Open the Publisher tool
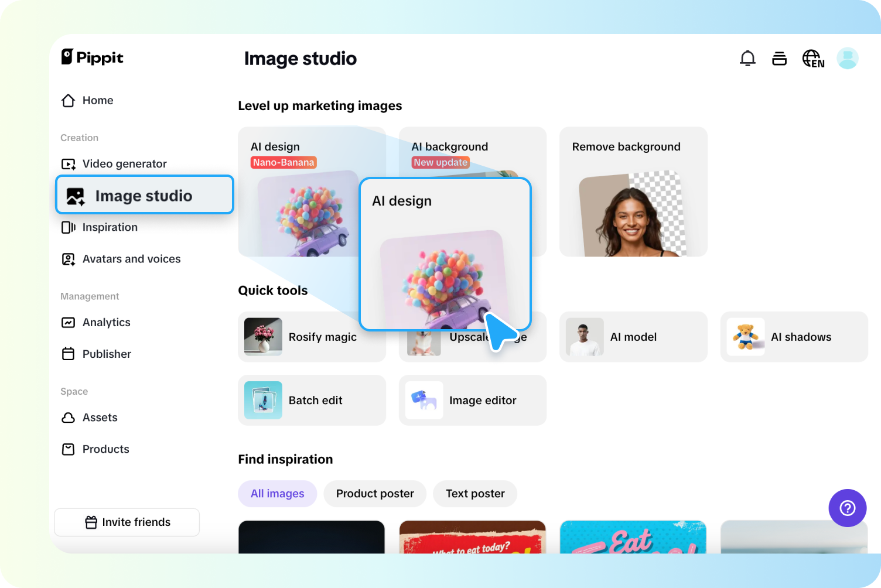The image size is (881, 588). pyautogui.click(x=107, y=354)
